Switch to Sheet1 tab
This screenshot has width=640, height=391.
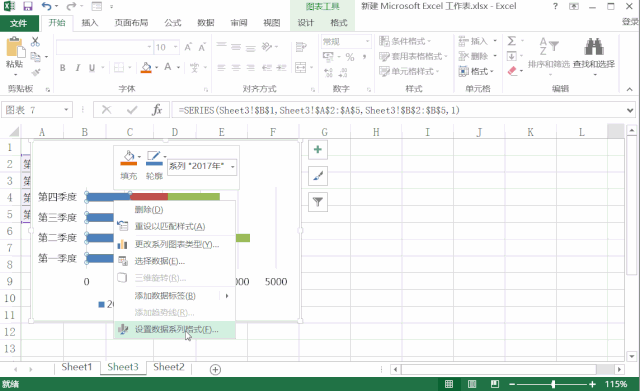[77, 367]
